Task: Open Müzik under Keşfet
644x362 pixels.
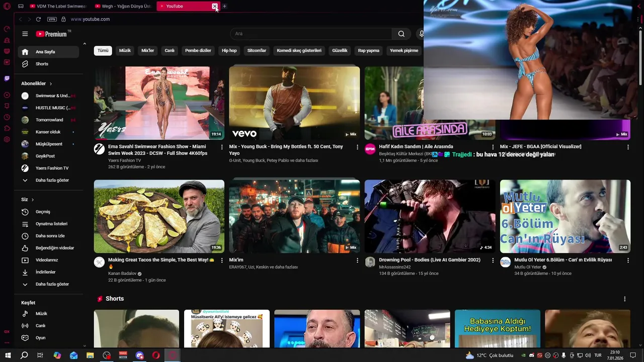Action: click(x=48, y=314)
